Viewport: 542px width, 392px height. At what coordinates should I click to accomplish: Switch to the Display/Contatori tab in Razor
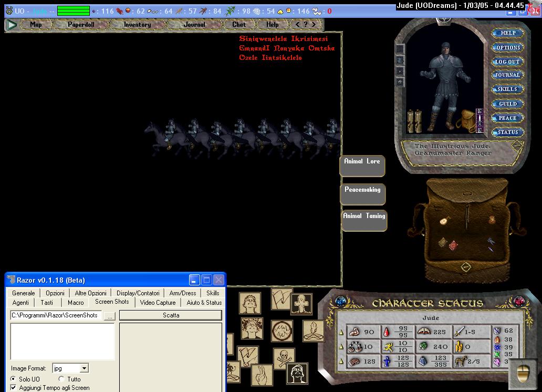click(138, 293)
